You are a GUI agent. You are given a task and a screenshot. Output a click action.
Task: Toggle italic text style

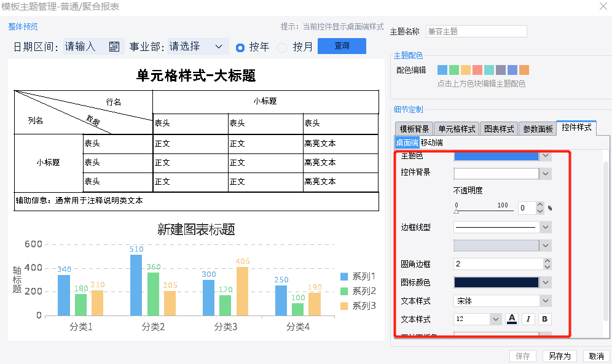[x=528, y=319]
